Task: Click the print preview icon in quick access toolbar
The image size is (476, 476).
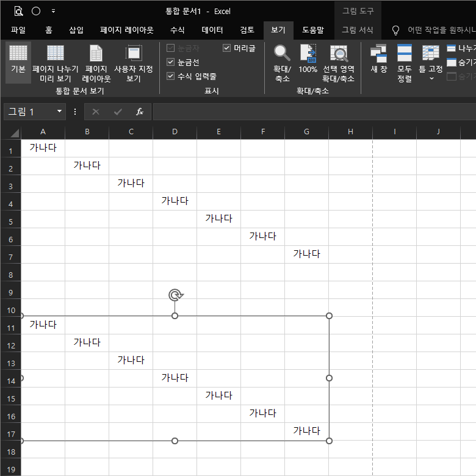Action: [x=18, y=11]
